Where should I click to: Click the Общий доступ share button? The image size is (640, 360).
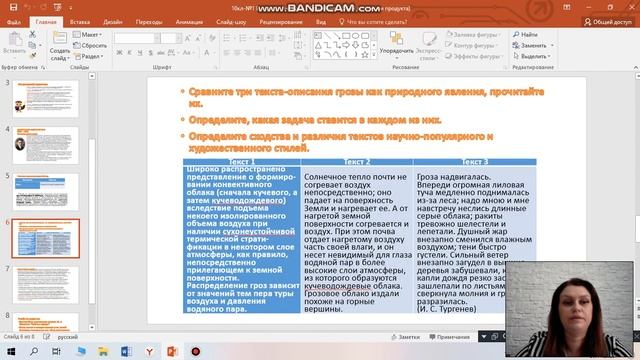click(608, 22)
